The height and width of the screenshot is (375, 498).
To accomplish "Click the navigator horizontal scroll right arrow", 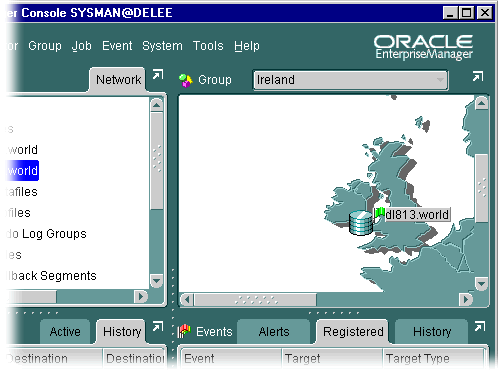I will [x=141, y=296].
